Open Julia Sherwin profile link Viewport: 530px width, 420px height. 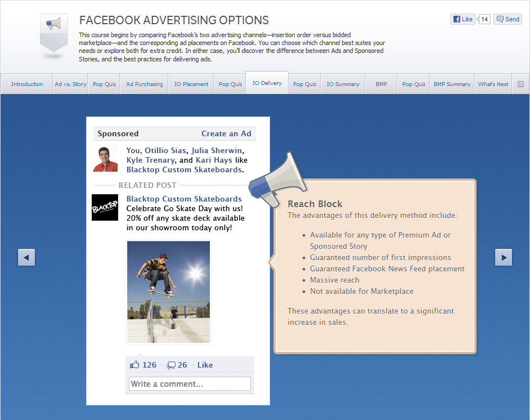217,150
